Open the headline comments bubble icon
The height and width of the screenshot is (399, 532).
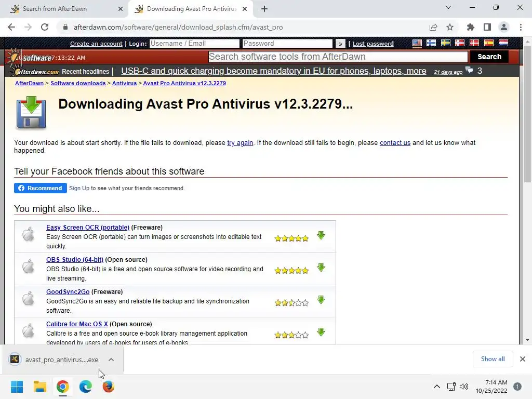470,71
